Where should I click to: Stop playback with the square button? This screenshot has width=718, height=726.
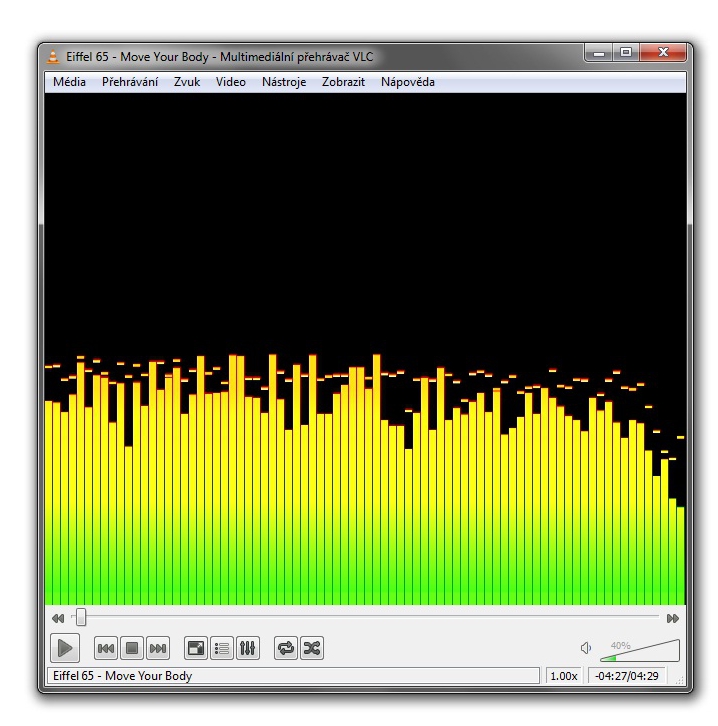[x=132, y=648]
